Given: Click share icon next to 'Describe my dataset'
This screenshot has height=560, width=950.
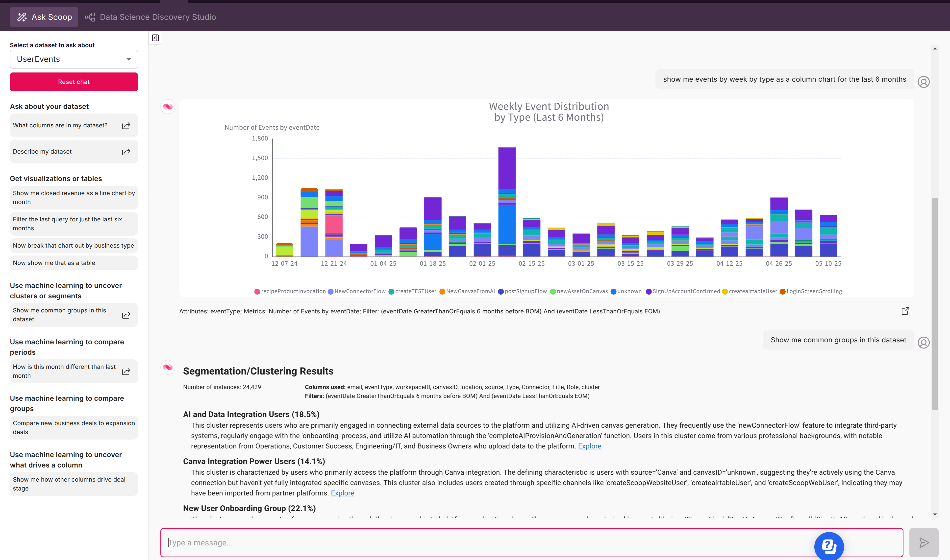Looking at the screenshot, I should tap(126, 152).
